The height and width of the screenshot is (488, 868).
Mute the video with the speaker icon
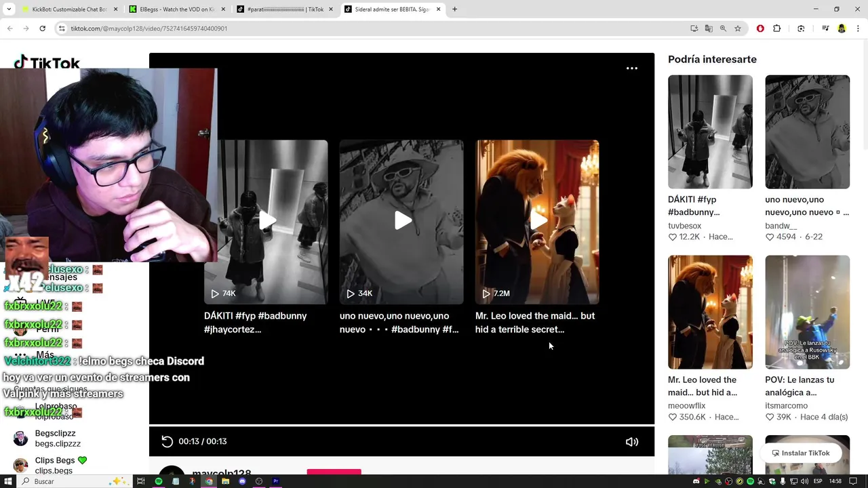(x=631, y=442)
